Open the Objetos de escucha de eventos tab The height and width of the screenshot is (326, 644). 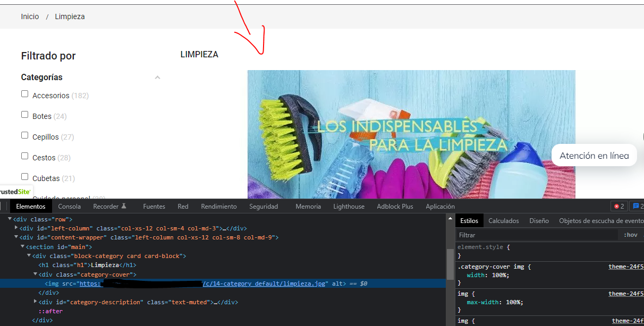tap(601, 221)
